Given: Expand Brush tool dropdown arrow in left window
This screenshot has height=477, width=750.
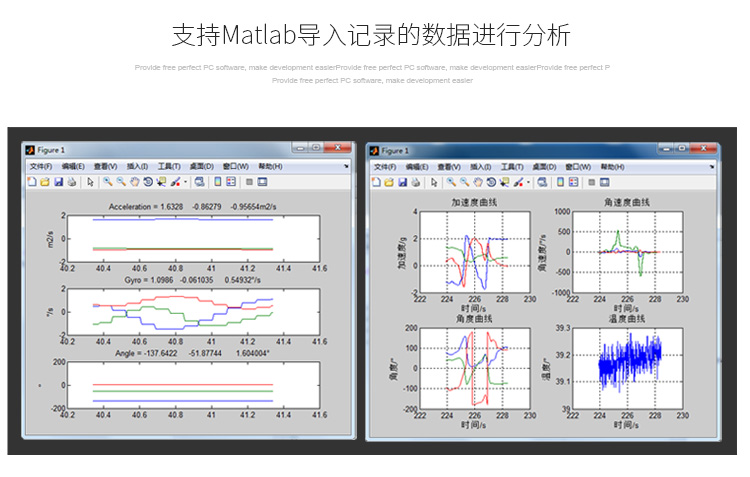Looking at the screenshot, I should click(184, 182).
